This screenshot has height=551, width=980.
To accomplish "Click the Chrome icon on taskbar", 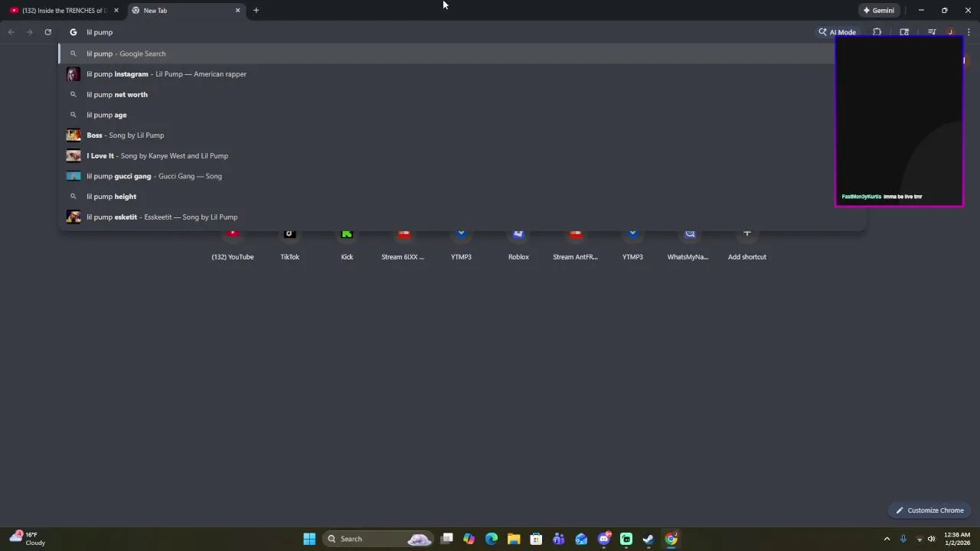I will (x=671, y=539).
